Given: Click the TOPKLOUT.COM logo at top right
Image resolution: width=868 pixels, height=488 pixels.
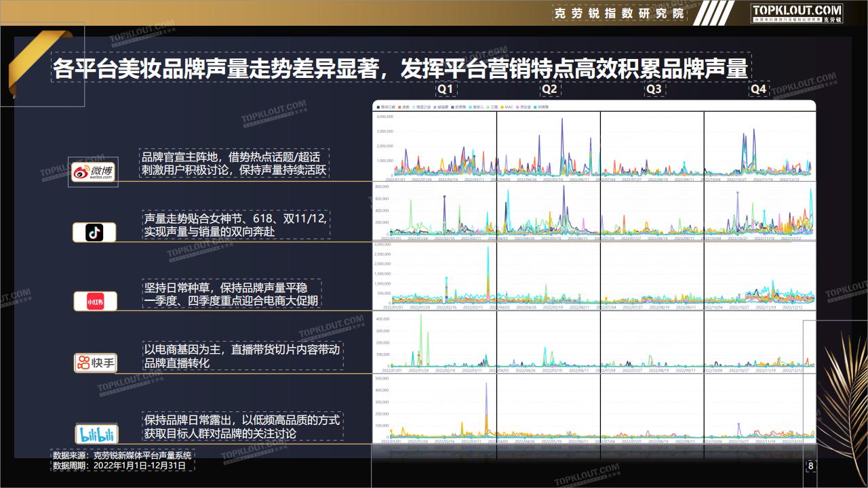Looking at the screenshot, I should click(x=797, y=13).
